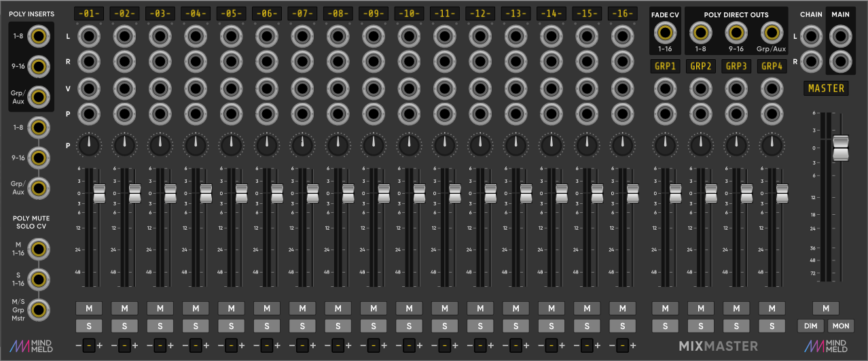Open track 06 group selector
868x361 pixels.
click(267, 345)
